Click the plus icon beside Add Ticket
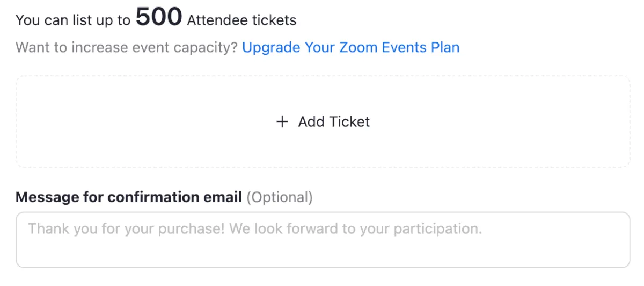 (x=282, y=122)
